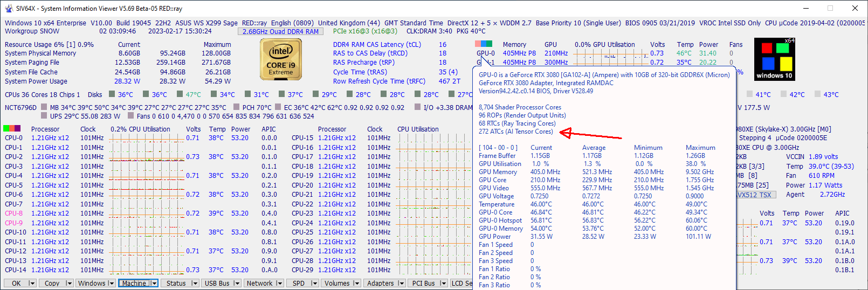
Task: Open the SPD button dropdown arrow
Action: pyautogui.click(x=314, y=283)
